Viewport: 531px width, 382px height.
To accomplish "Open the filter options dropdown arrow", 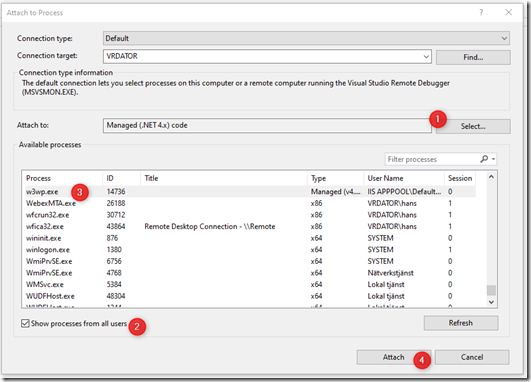I will tap(493, 159).
